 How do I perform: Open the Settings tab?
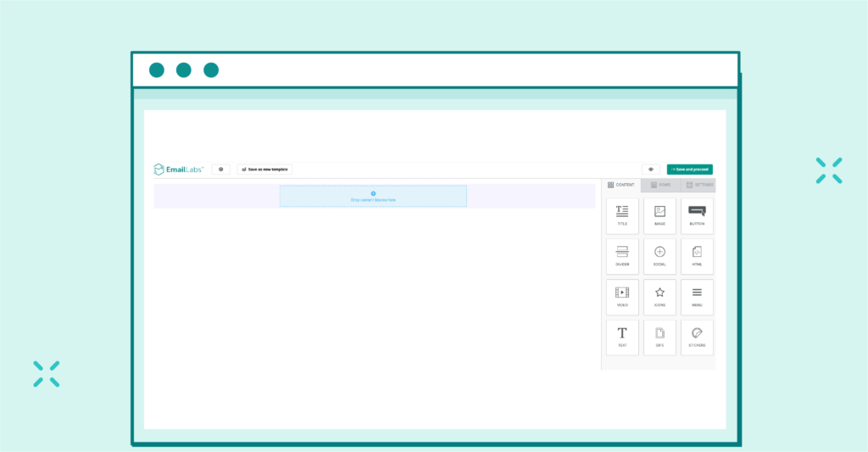click(699, 185)
